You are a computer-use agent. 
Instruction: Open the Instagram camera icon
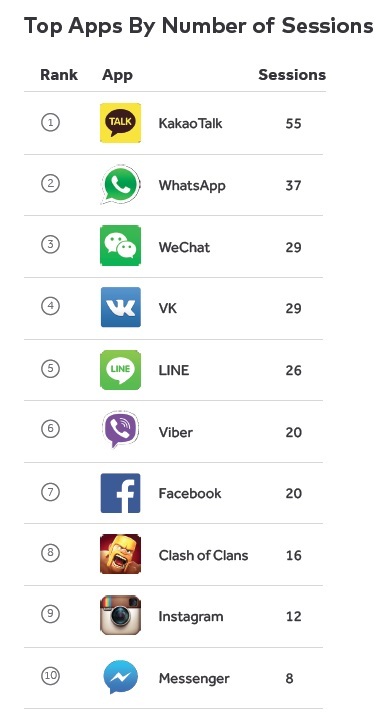click(x=120, y=615)
